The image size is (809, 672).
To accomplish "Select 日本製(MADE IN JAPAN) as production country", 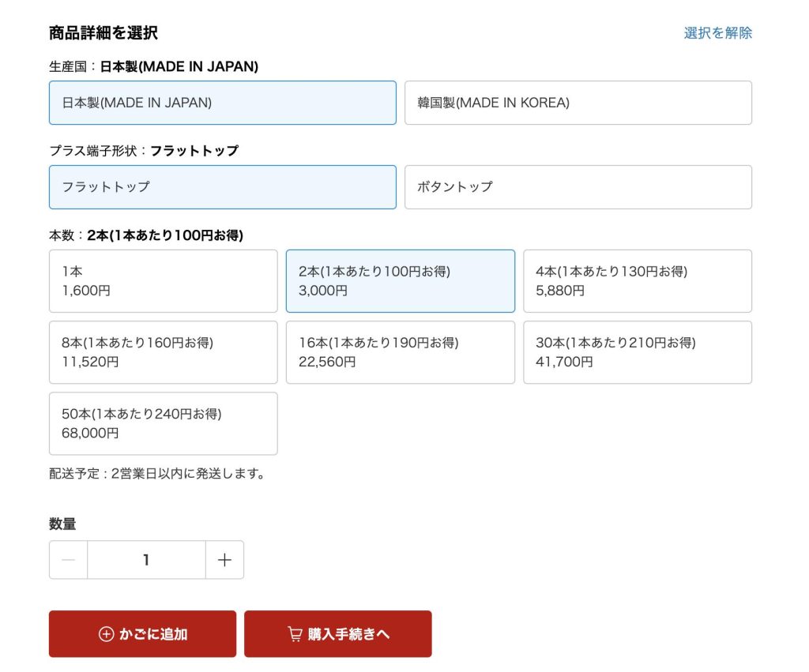I will click(x=222, y=103).
